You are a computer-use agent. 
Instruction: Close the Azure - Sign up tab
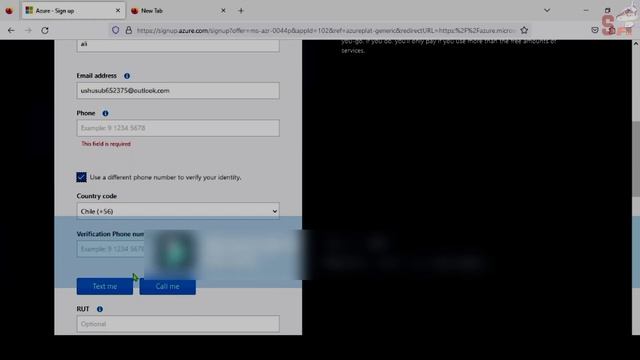click(x=118, y=11)
